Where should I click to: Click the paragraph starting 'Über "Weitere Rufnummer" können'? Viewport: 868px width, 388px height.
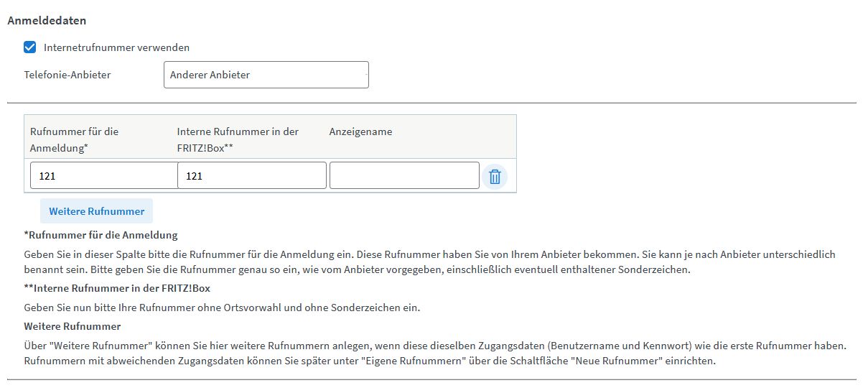[434, 353]
